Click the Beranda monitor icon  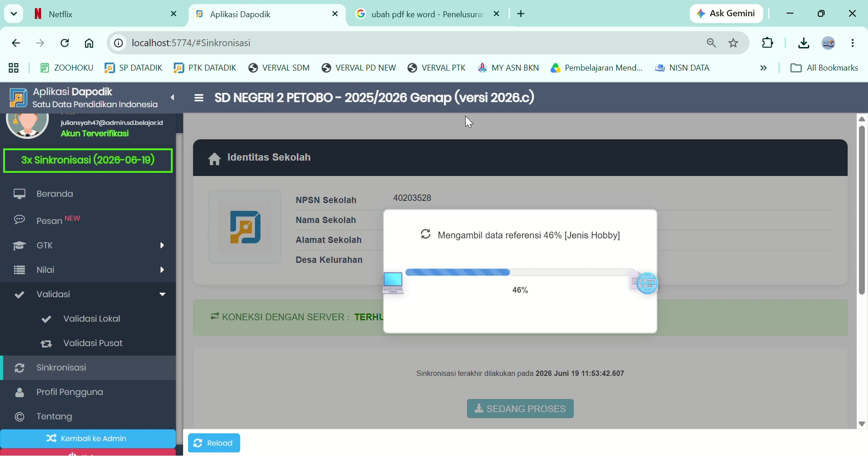point(19,194)
